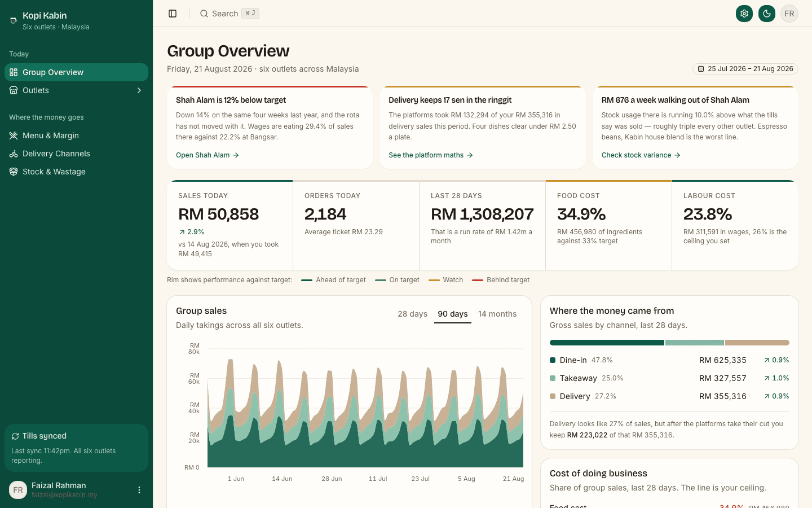Click the Delivery tan swatch
812x508 pixels.
[x=553, y=396]
